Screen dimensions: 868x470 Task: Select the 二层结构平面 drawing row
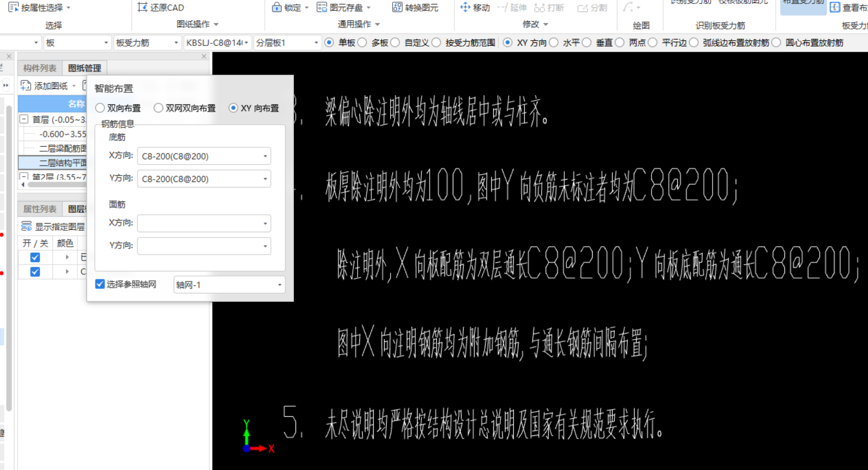[53, 163]
